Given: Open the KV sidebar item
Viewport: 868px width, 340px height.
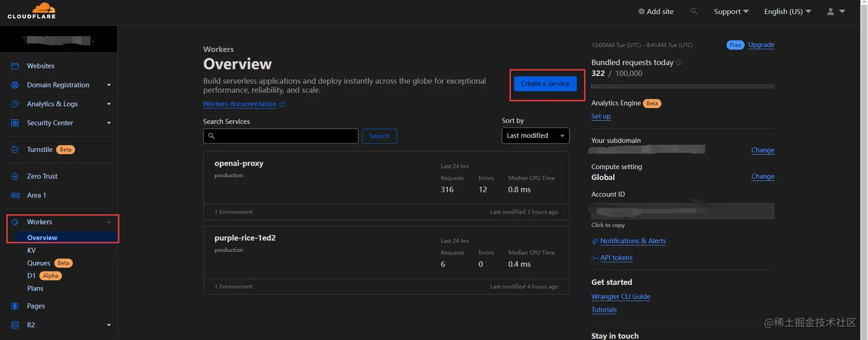Looking at the screenshot, I should click(x=32, y=250).
